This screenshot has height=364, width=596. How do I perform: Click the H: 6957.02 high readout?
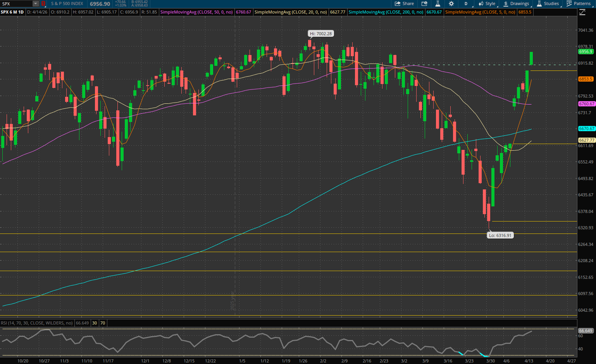click(83, 12)
